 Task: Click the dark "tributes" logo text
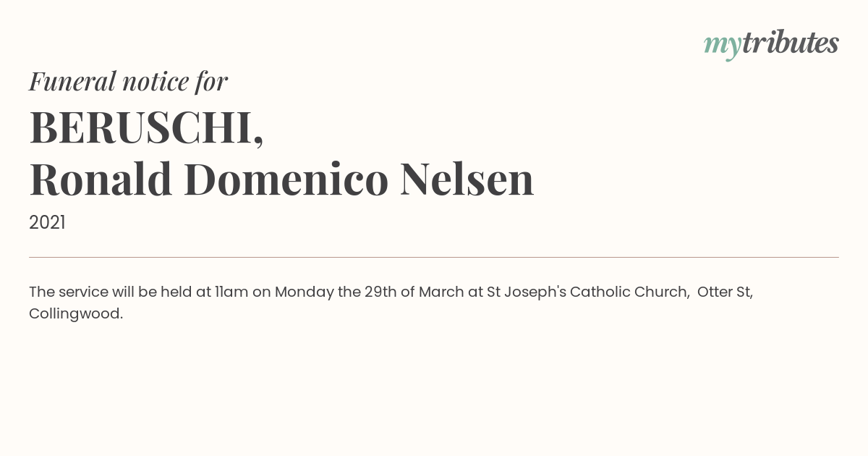(791, 43)
